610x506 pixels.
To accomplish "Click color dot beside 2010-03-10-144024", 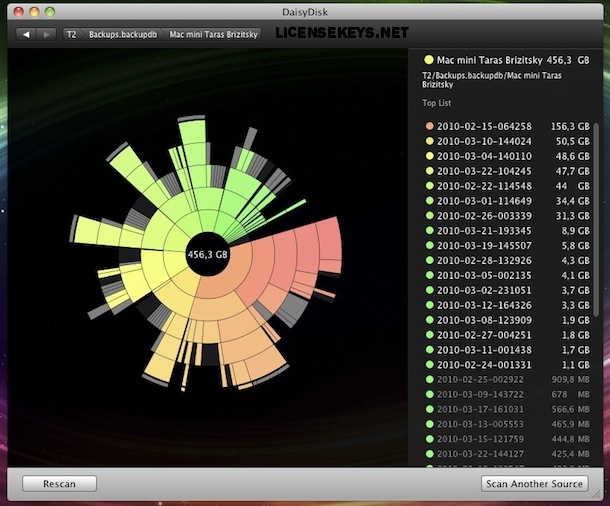I will 429,141.
